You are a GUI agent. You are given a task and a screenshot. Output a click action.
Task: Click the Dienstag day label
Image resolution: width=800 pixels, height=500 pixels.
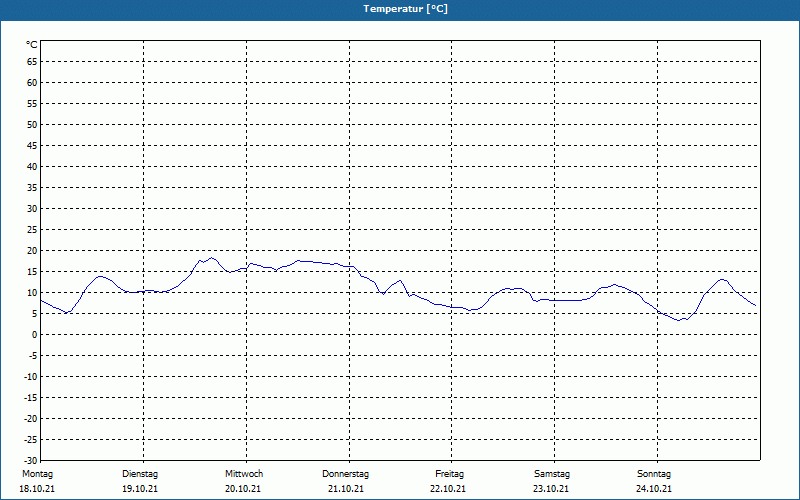click(140, 474)
